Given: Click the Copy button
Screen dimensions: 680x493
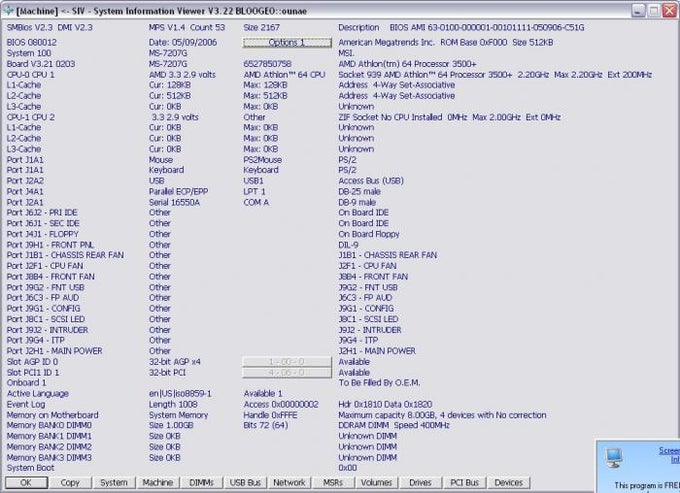Looking at the screenshot, I should coord(70,483).
